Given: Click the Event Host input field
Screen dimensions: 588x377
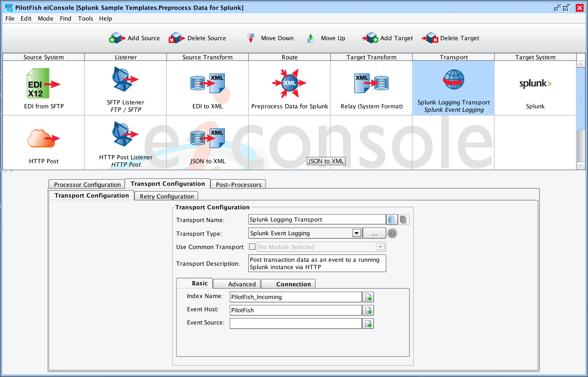Looking at the screenshot, I should [296, 310].
